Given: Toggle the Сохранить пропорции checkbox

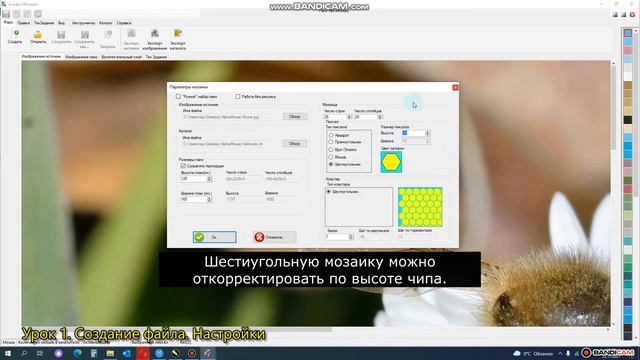Looking at the screenshot, I should [x=183, y=166].
